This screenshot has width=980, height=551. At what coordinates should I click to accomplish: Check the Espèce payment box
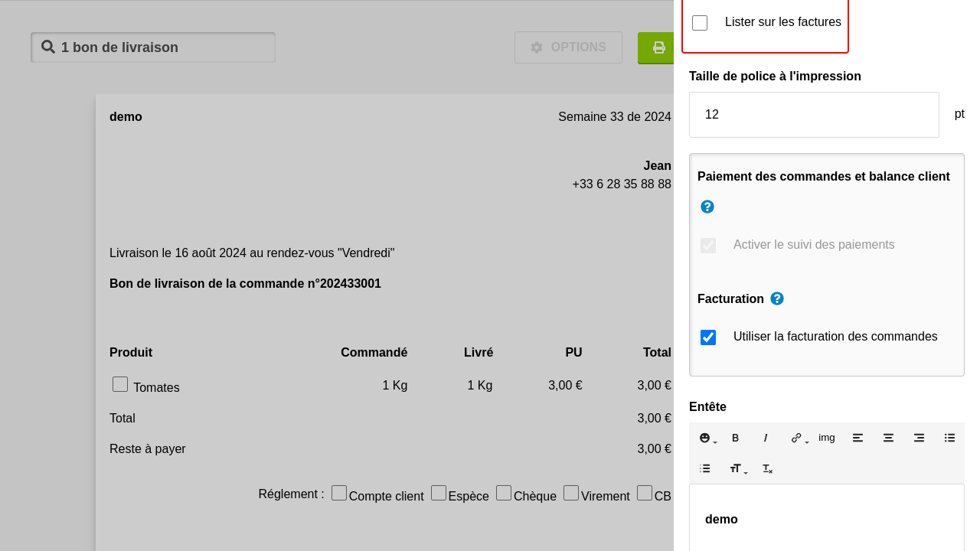(x=439, y=493)
